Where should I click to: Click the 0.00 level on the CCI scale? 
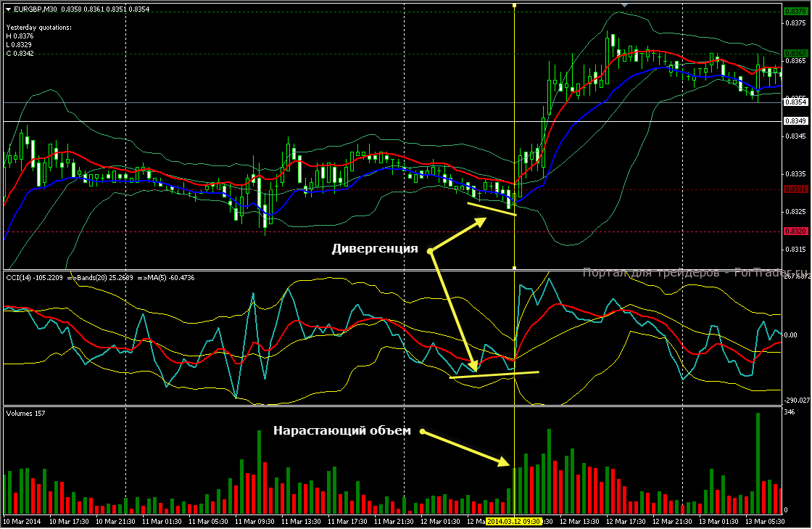[x=791, y=335]
